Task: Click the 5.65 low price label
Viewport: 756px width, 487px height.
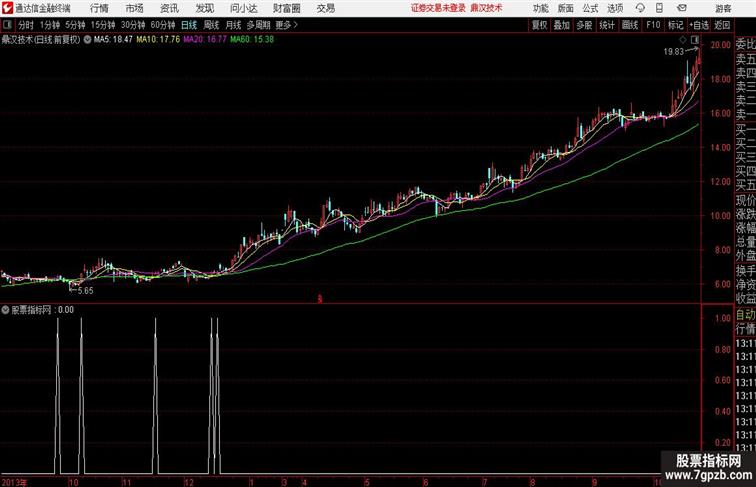Action: click(x=85, y=290)
